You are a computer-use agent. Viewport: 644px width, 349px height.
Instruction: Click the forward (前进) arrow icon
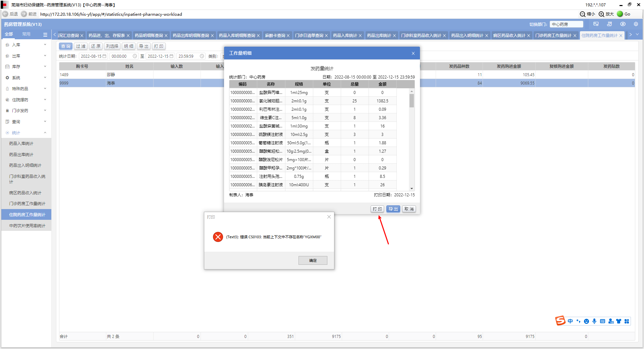[x=24, y=14]
